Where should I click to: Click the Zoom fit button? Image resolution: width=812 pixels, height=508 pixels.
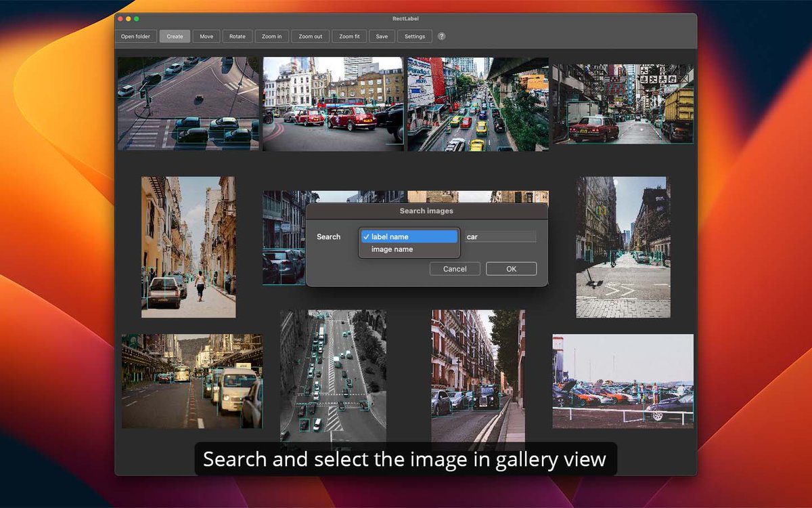click(349, 37)
